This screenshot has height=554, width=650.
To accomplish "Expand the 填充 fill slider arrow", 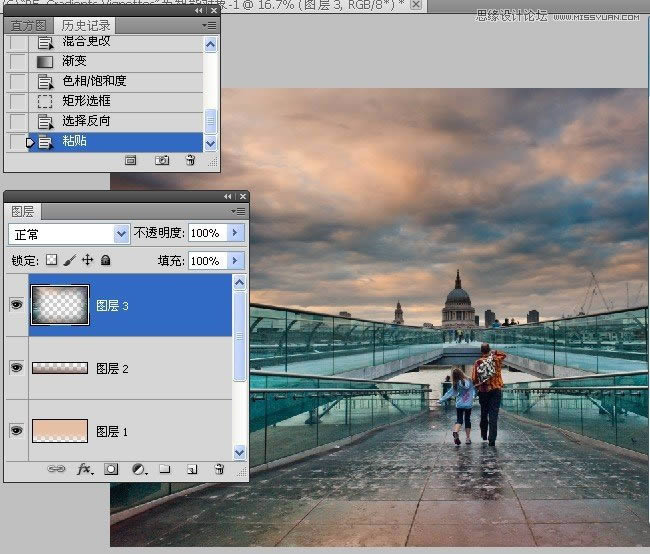I will [236, 261].
